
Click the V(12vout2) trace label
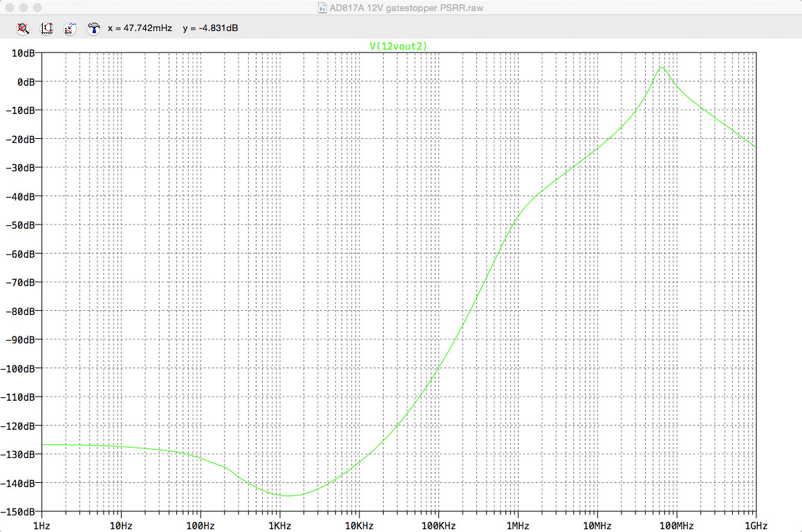(x=398, y=46)
